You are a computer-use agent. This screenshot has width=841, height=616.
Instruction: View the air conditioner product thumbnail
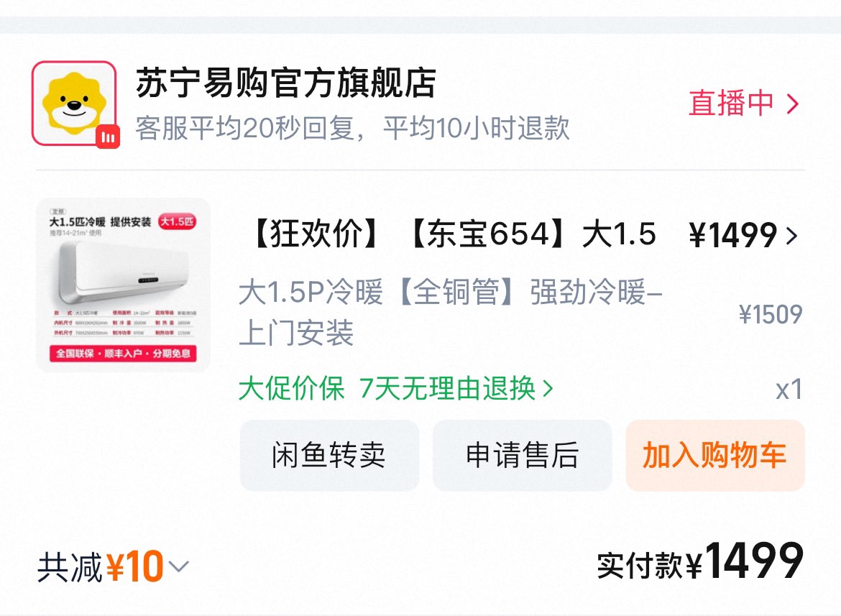[124, 285]
